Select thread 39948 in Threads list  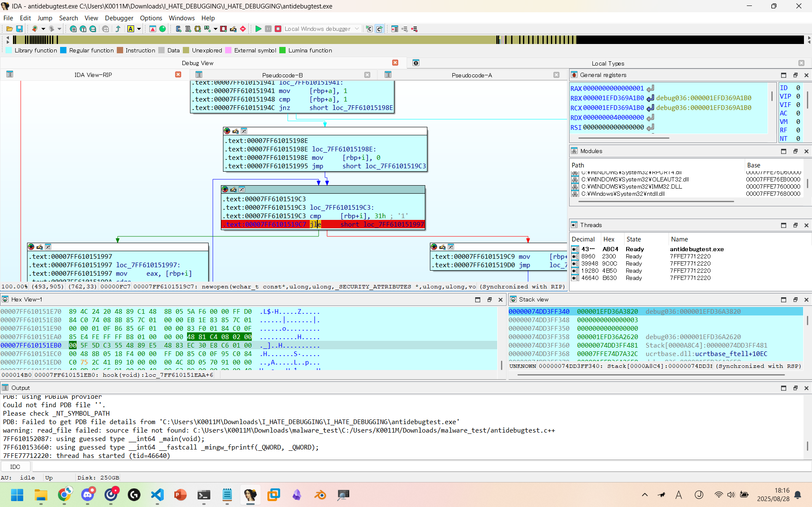click(589, 263)
